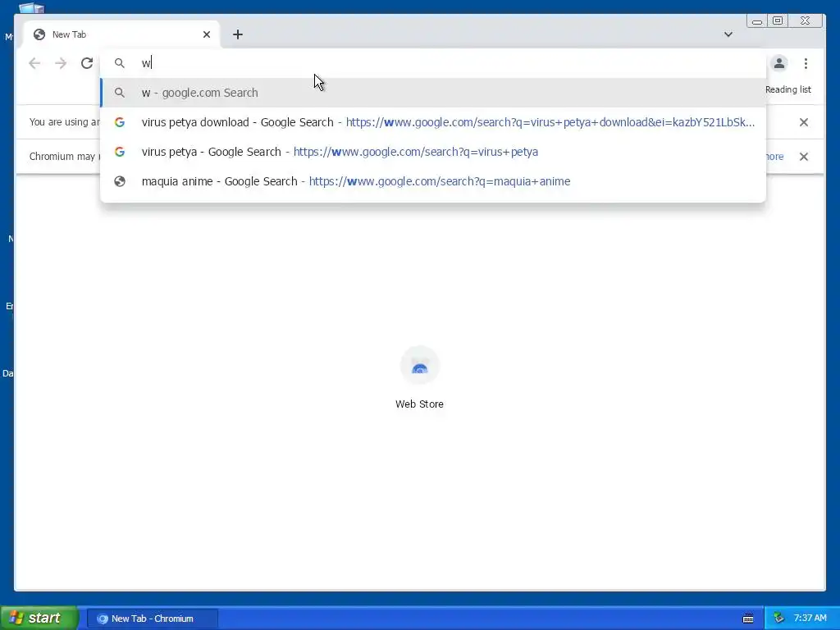Choose 'virus petya - Google Search' suggestion
This screenshot has width=840, height=630.
tap(433, 152)
